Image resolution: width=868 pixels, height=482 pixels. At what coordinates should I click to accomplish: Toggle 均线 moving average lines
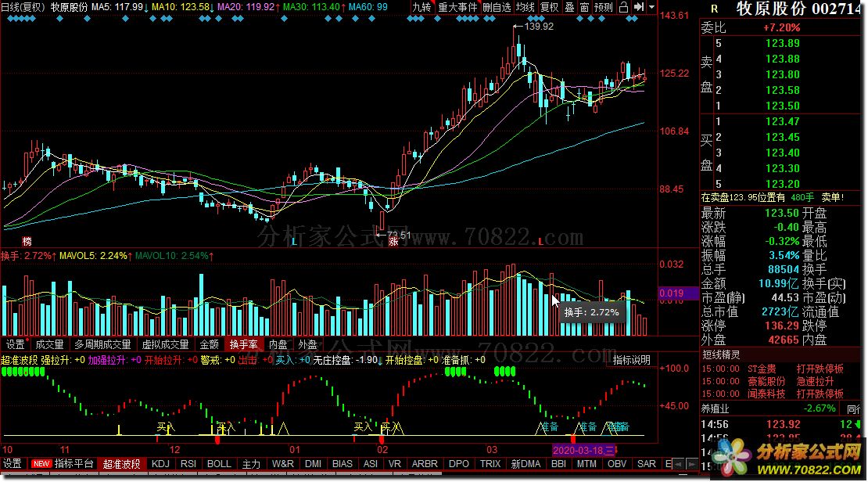point(525,7)
